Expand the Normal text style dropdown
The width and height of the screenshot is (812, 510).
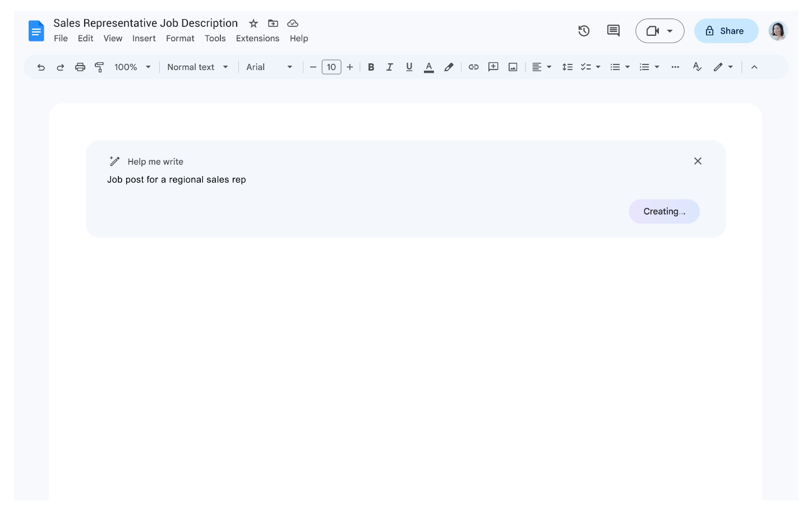pyautogui.click(x=197, y=67)
